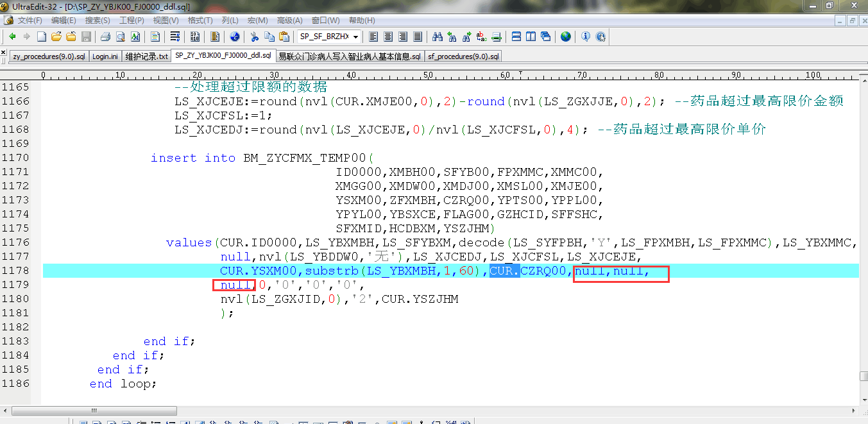The height and width of the screenshot is (424, 868).
Task: Switch to sf_procedures(9.0).sql tab
Action: [x=464, y=56]
